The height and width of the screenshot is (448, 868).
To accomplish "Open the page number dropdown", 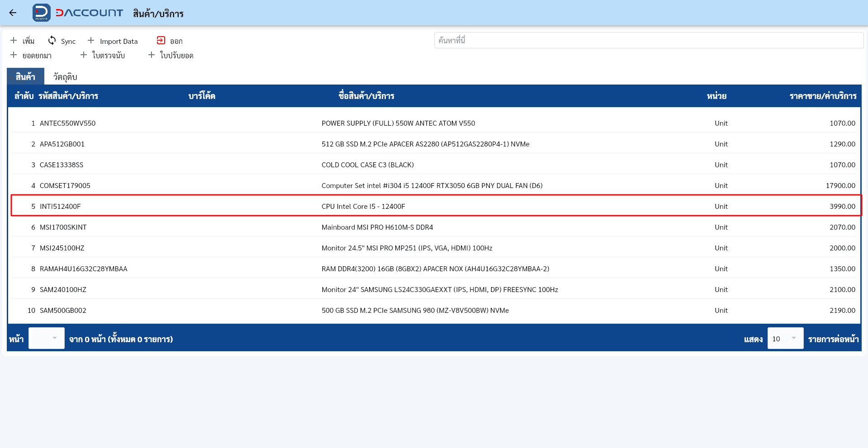I will click(47, 338).
